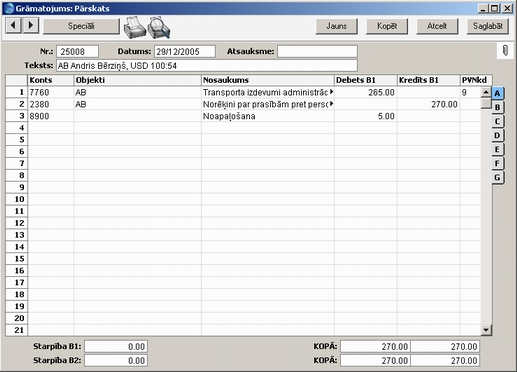
Task: Click first KOPĀ debit total 270.00
Action: pos(375,347)
